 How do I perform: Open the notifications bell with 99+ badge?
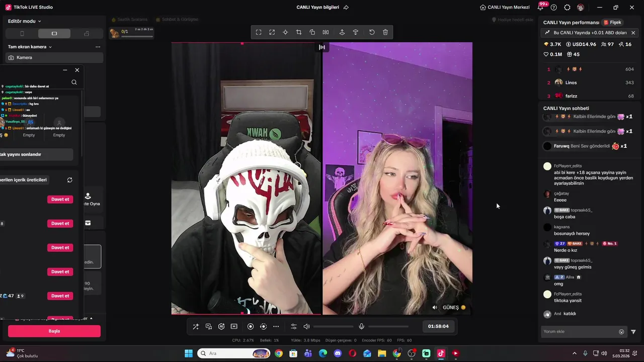point(541,7)
